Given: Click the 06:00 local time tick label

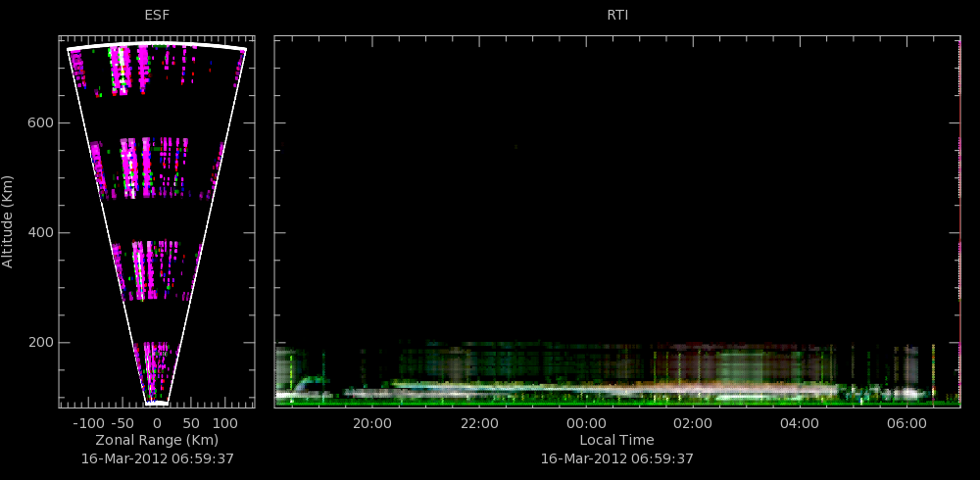Looking at the screenshot, I should [x=906, y=423].
